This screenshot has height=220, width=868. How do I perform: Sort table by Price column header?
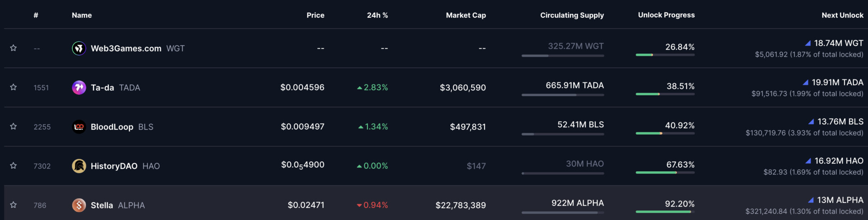pyautogui.click(x=315, y=15)
